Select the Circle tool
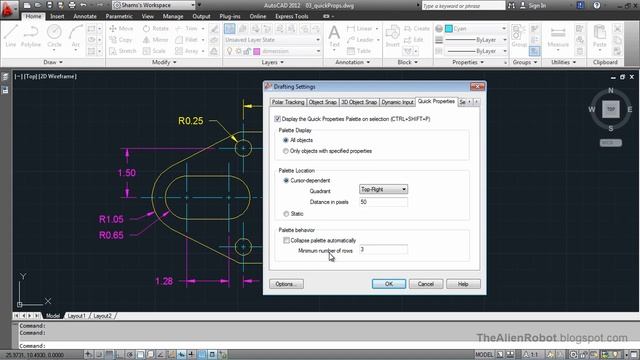The image size is (640, 360). 54,36
